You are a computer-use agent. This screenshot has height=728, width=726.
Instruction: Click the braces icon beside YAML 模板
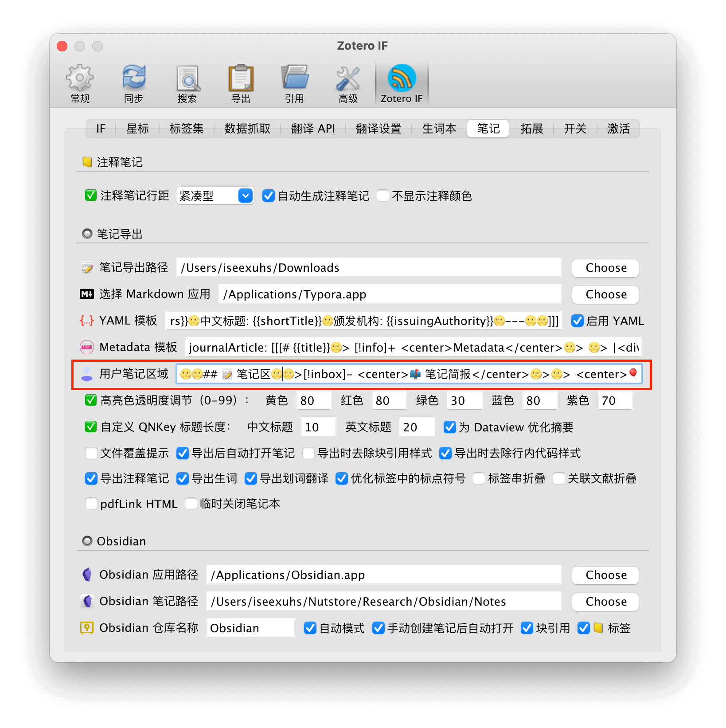point(87,321)
